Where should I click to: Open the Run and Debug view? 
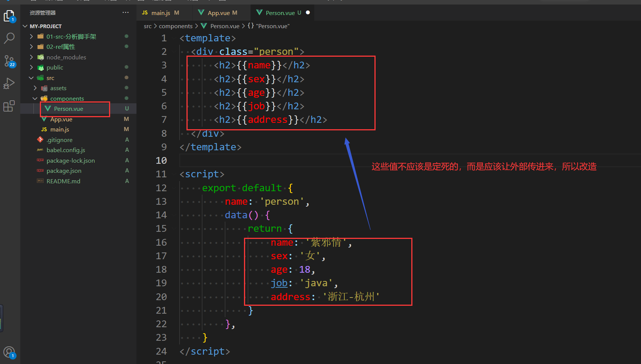click(9, 83)
